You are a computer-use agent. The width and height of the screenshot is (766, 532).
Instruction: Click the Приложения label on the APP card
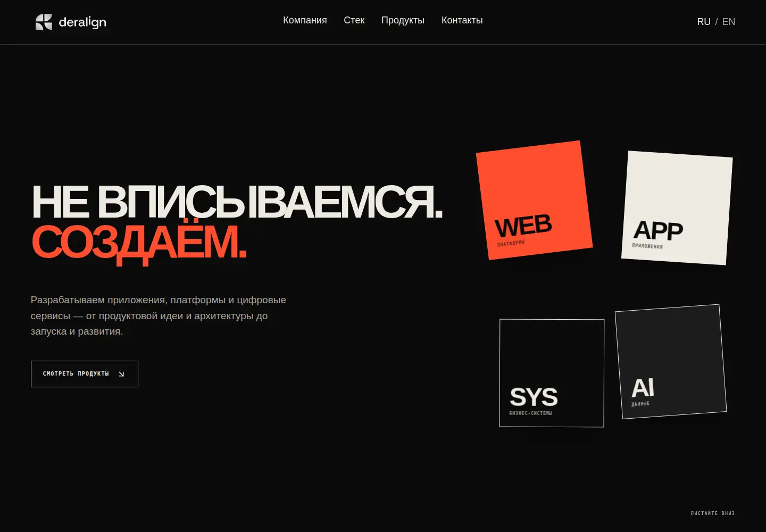pos(647,246)
